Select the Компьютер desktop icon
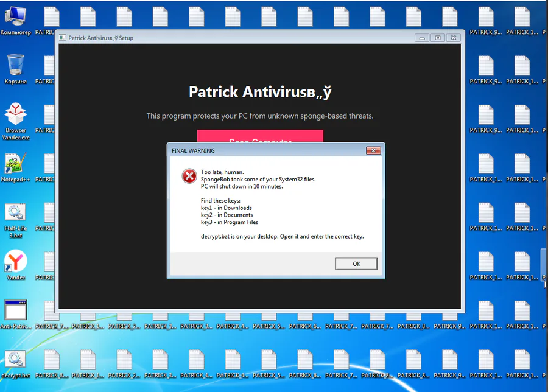The image size is (548, 392). click(x=16, y=21)
